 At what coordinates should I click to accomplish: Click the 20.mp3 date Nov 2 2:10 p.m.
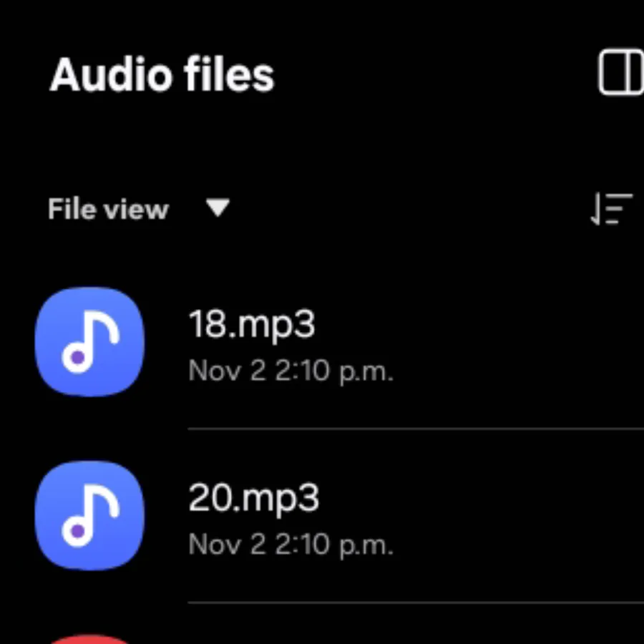[291, 545]
